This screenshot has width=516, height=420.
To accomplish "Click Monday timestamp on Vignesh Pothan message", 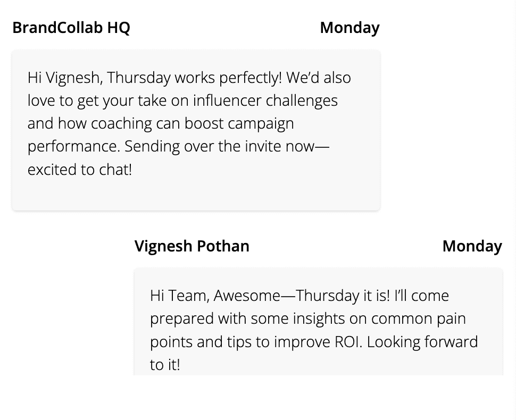I will tap(472, 246).
